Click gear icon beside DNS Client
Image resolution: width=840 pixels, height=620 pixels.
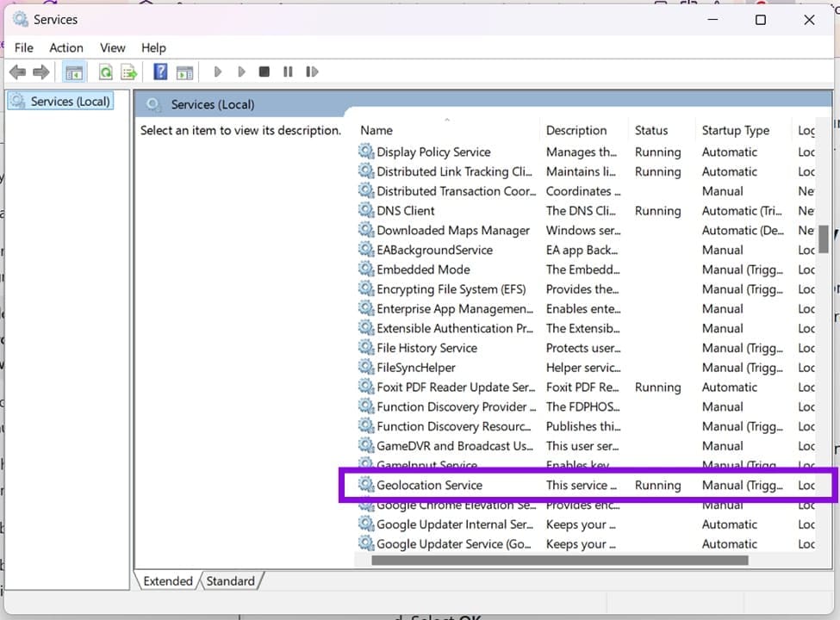click(366, 210)
